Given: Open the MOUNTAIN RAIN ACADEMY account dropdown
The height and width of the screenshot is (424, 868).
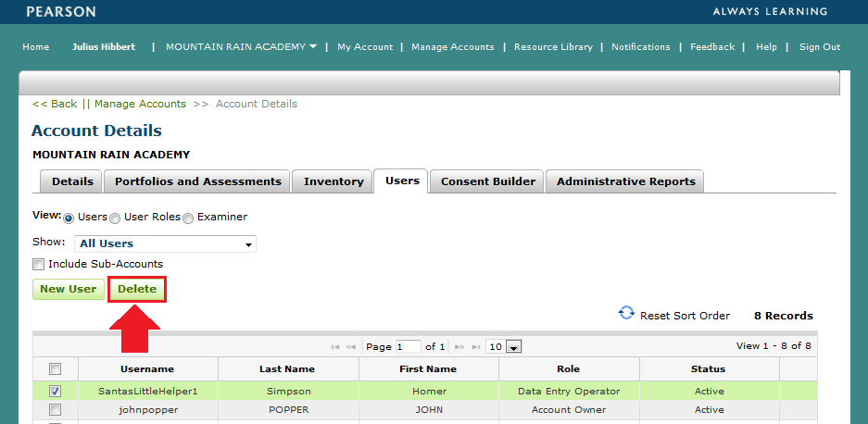Looking at the screenshot, I should point(241,46).
